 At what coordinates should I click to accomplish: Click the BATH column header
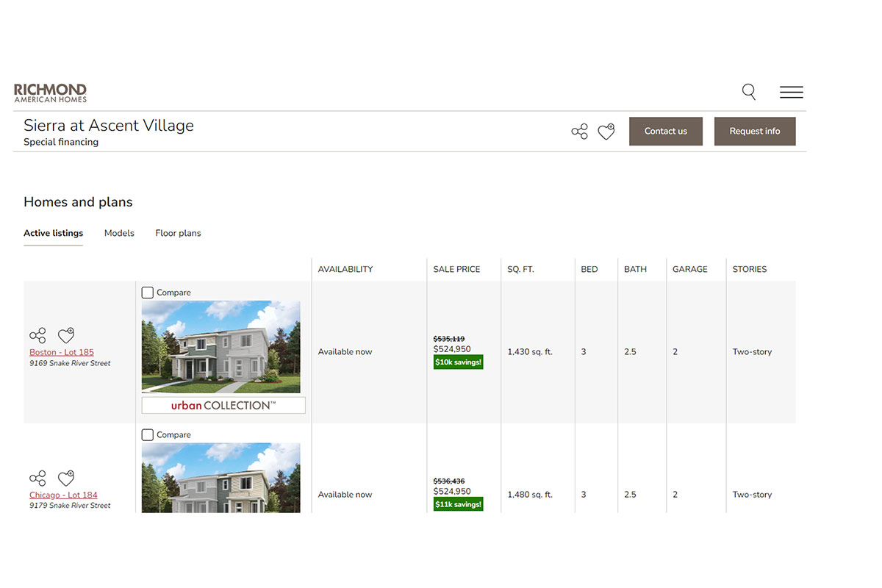[x=635, y=269]
